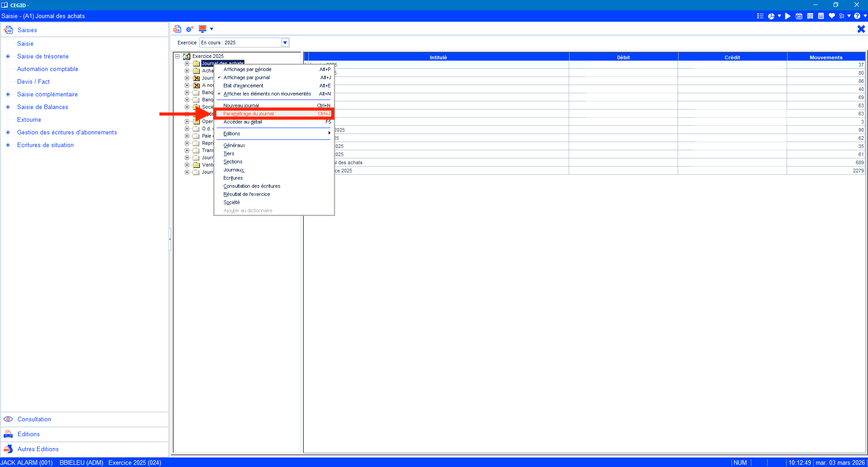868x467 pixels.
Task: Click the Autres Editions icon
Action: pos(8,449)
